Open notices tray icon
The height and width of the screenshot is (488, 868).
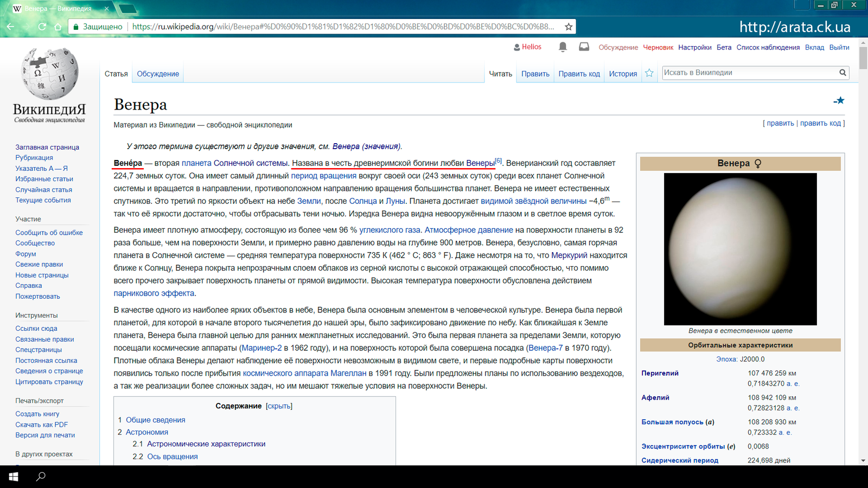pos(584,47)
